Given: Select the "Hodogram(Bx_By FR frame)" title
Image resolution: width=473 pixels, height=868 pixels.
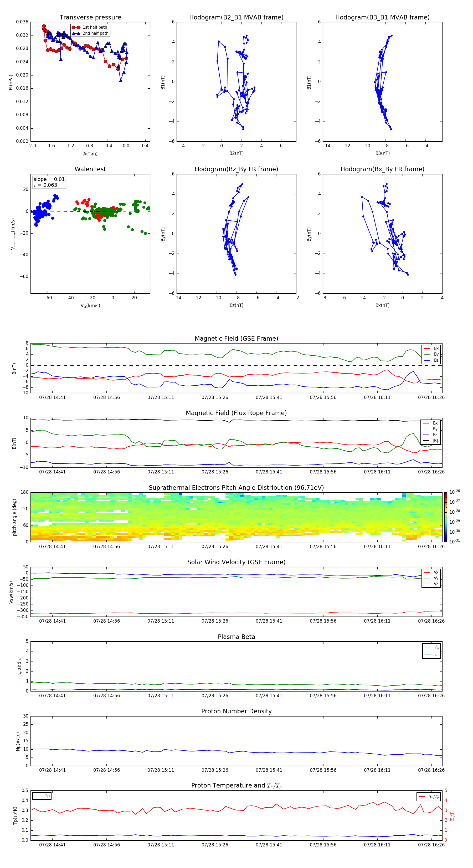Looking at the screenshot, I should (x=382, y=169).
